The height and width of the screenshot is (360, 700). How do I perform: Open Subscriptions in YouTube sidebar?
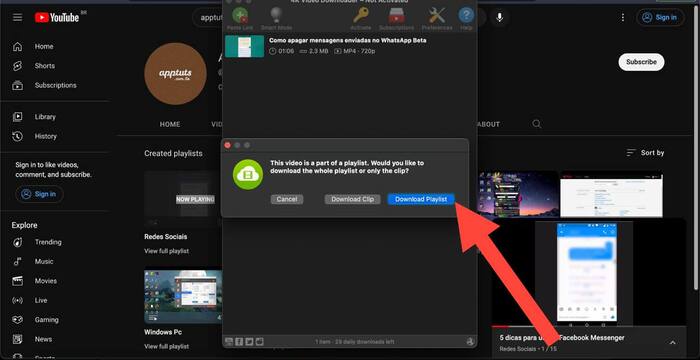(54, 85)
